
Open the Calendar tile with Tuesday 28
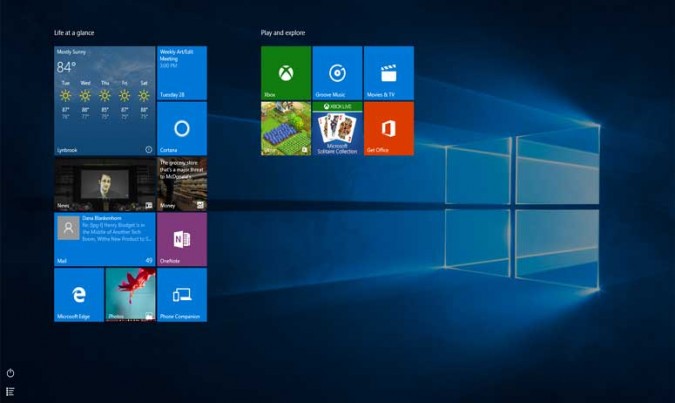[x=182, y=72]
